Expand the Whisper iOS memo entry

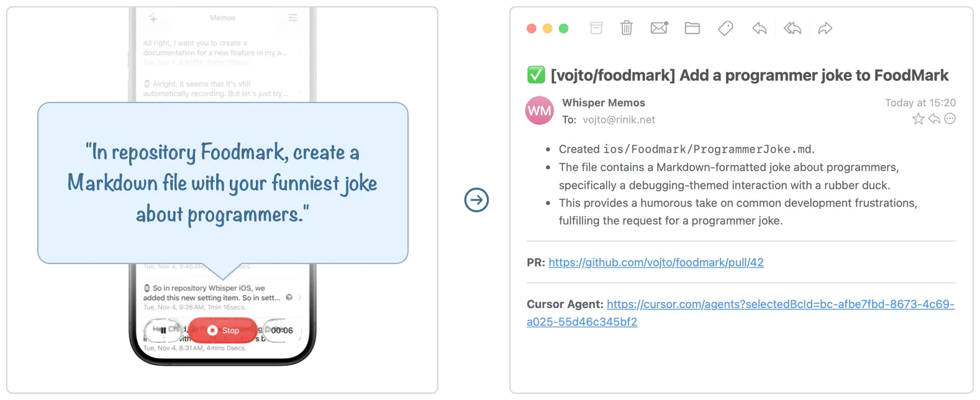[301, 298]
